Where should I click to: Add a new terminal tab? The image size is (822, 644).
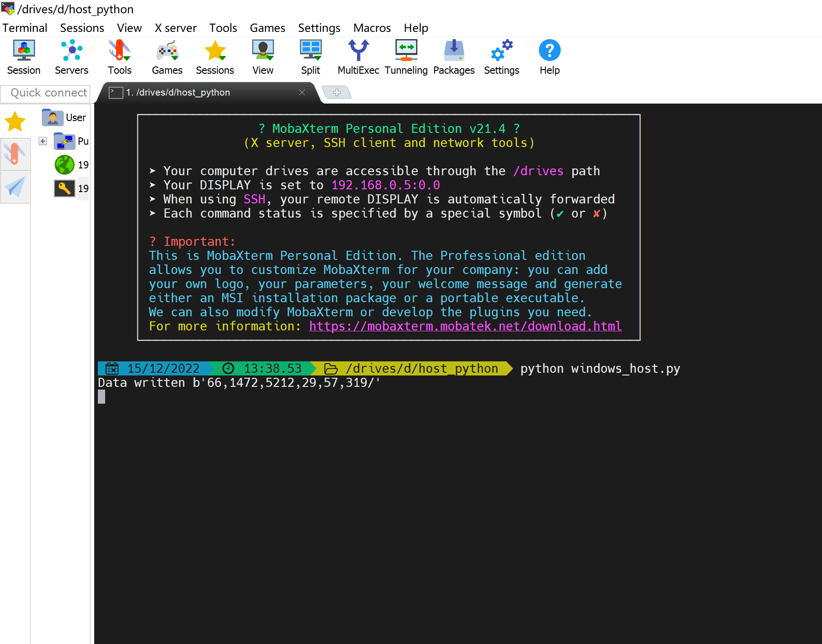(x=337, y=92)
